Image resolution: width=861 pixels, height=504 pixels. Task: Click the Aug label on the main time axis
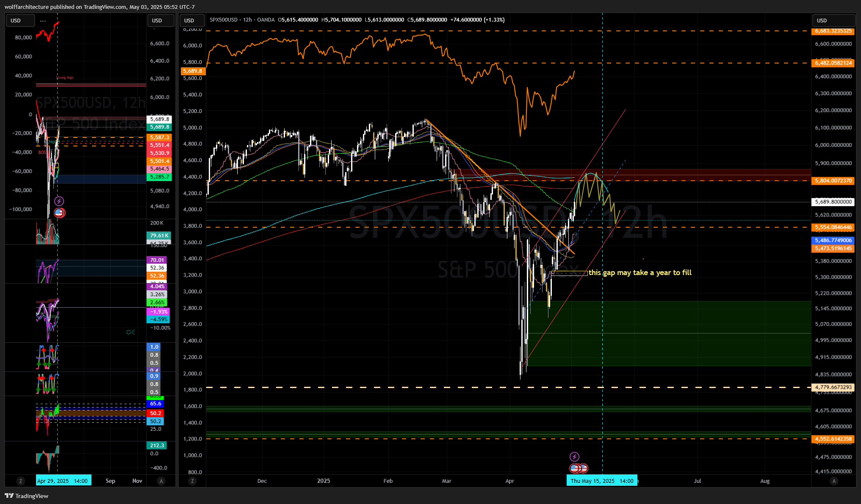pyautogui.click(x=765, y=481)
